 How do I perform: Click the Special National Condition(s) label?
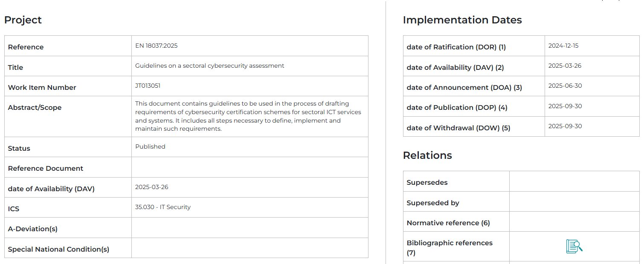[58, 250]
